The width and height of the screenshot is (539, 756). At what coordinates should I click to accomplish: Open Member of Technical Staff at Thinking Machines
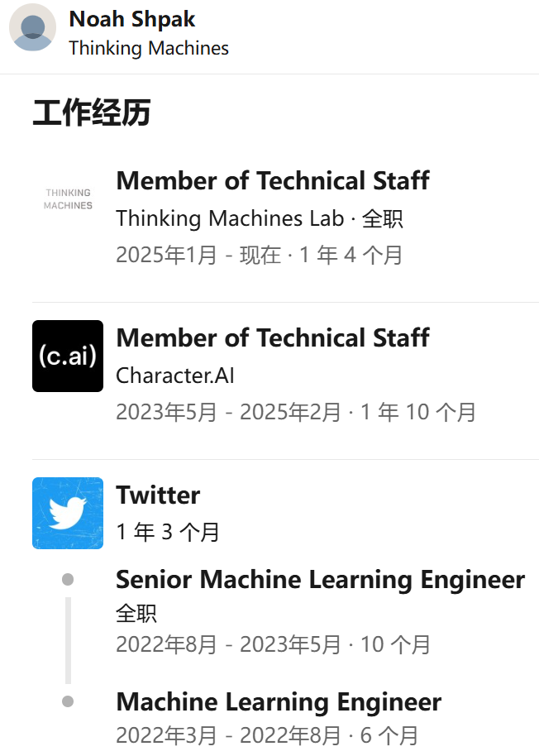[x=273, y=180]
